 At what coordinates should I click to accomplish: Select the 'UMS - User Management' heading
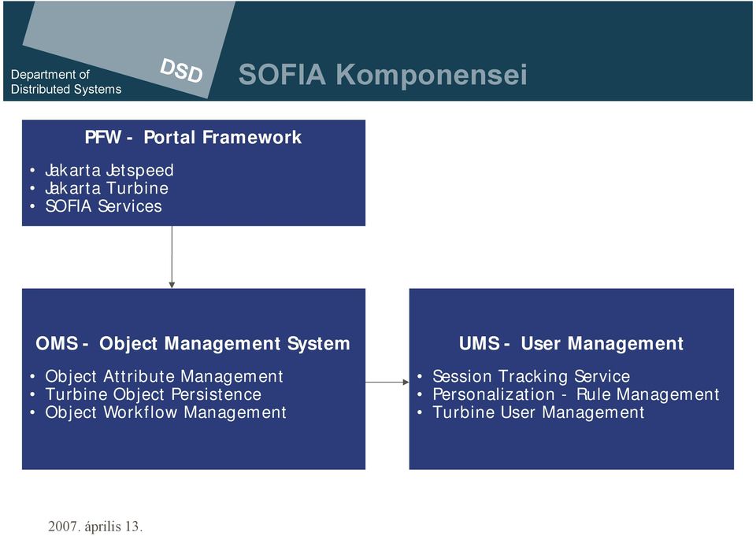572,344
